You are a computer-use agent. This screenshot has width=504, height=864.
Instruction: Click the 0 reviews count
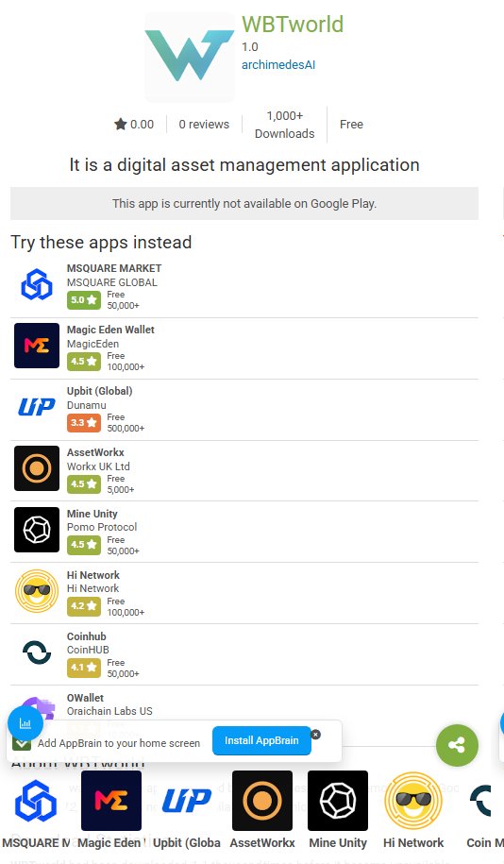pos(204,125)
